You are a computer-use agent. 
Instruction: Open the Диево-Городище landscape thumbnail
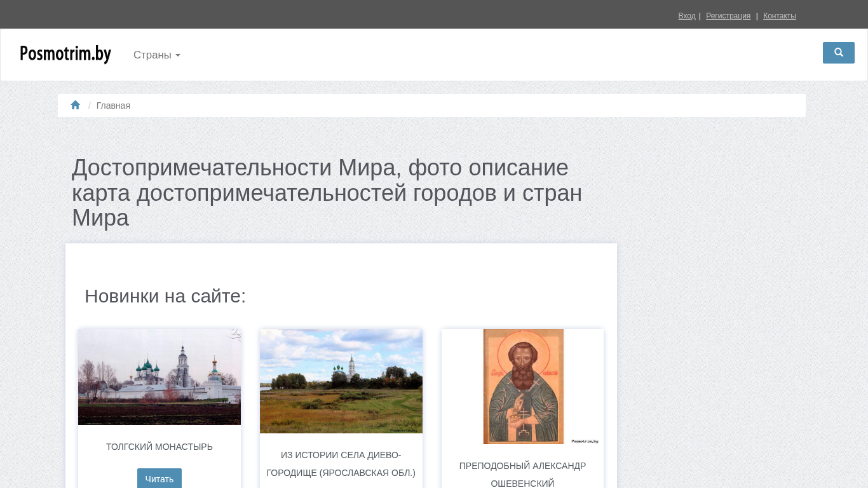341,381
